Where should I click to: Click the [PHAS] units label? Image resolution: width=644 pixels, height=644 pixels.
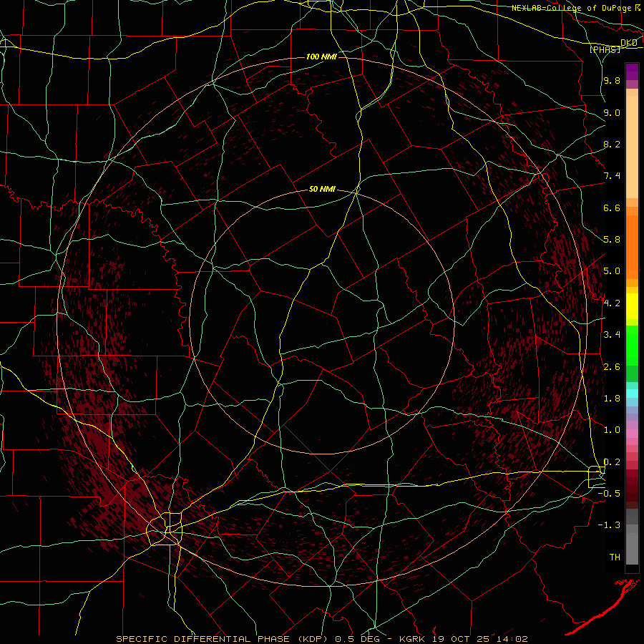tap(605, 50)
